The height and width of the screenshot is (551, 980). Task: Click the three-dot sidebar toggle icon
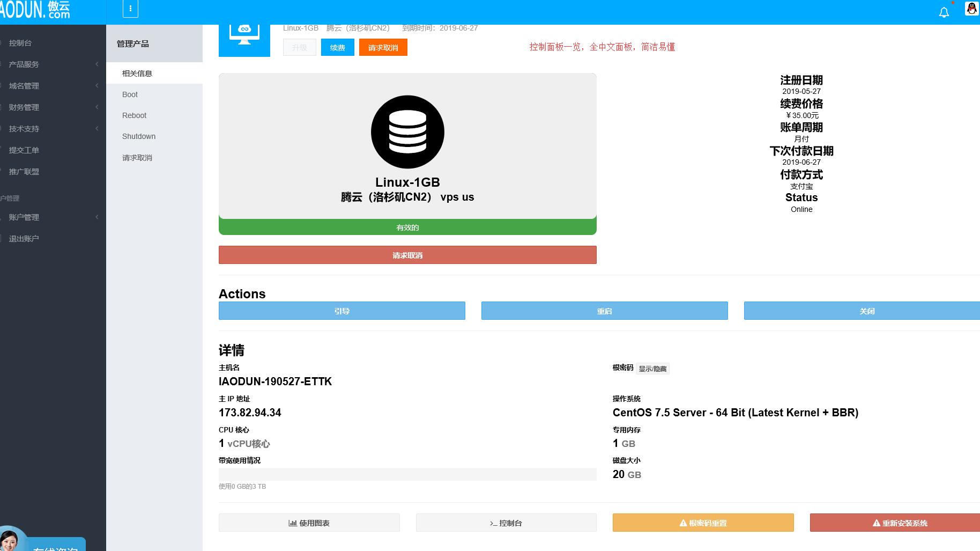click(x=130, y=9)
